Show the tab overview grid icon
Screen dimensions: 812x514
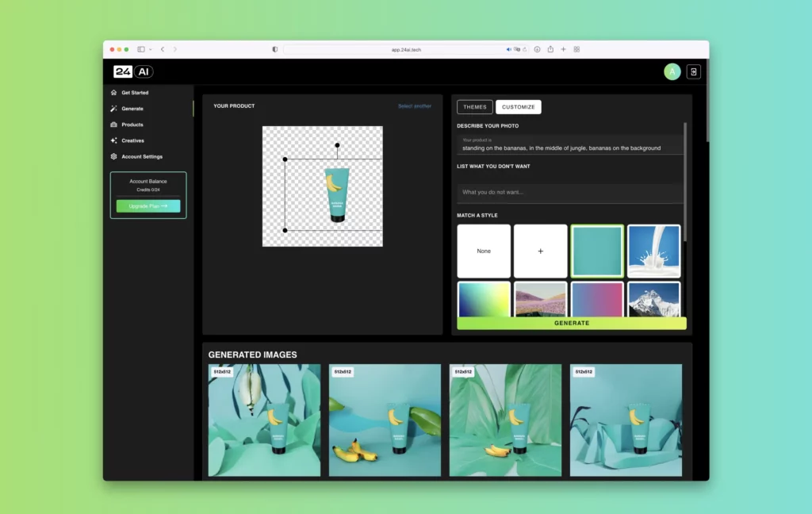(576, 49)
